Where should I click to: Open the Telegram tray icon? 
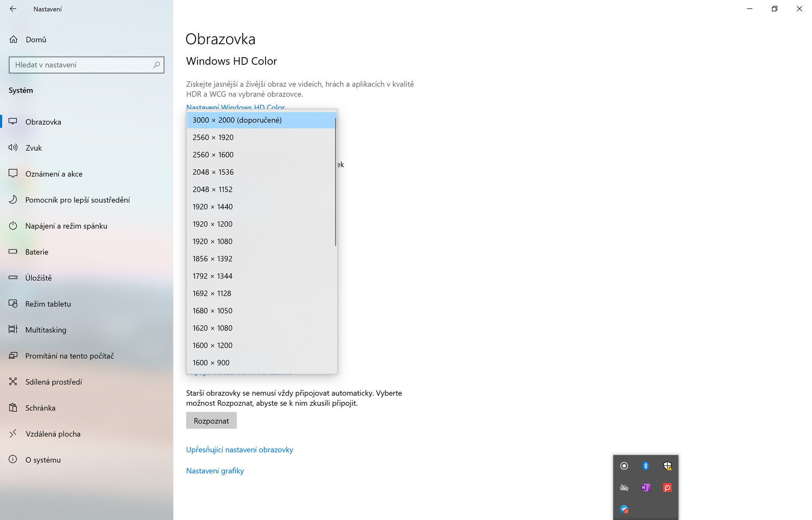pos(624,509)
